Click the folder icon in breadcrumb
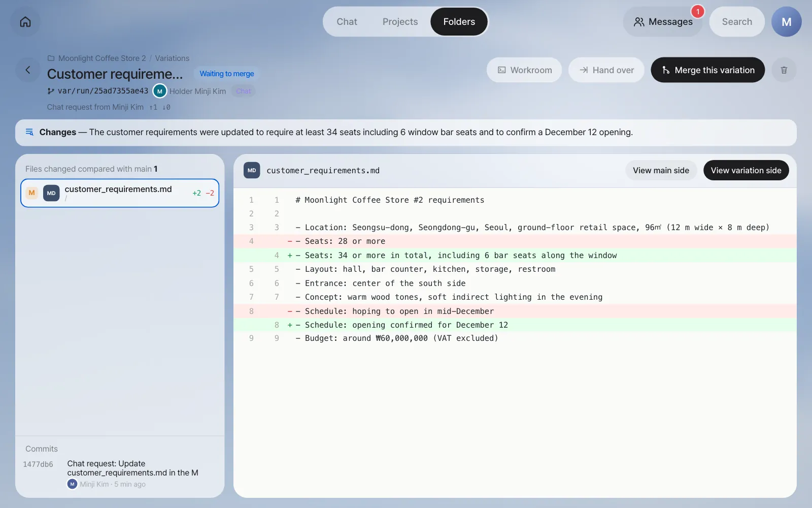 coord(51,58)
